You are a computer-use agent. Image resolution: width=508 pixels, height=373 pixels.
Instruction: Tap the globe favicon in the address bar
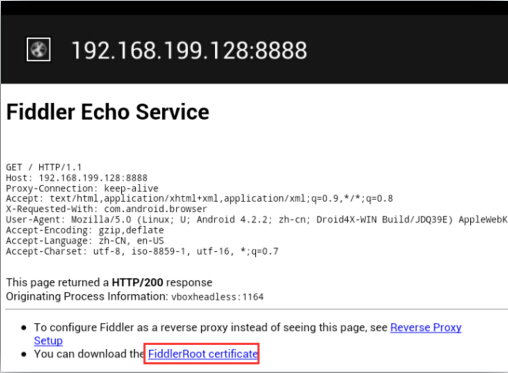click(39, 49)
